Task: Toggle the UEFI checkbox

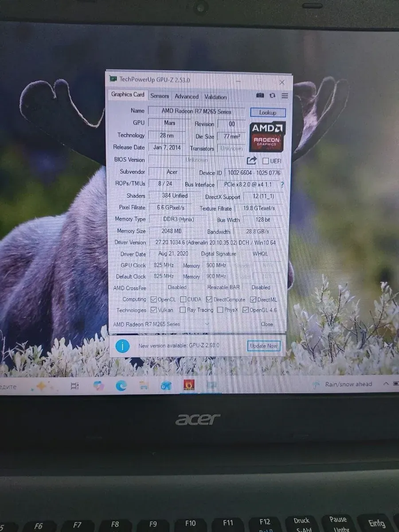Action: click(x=266, y=161)
